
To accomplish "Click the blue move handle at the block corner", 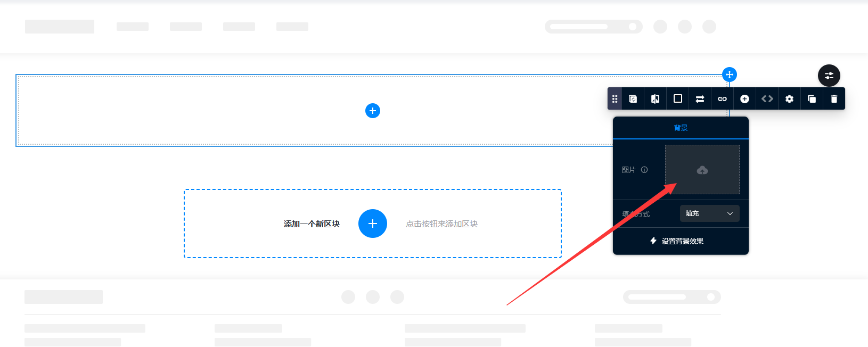I will click(x=730, y=75).
